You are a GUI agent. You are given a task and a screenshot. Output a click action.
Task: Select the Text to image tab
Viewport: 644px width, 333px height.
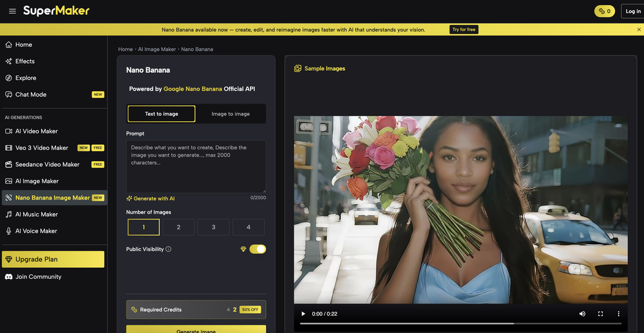[x=161, y=114]
